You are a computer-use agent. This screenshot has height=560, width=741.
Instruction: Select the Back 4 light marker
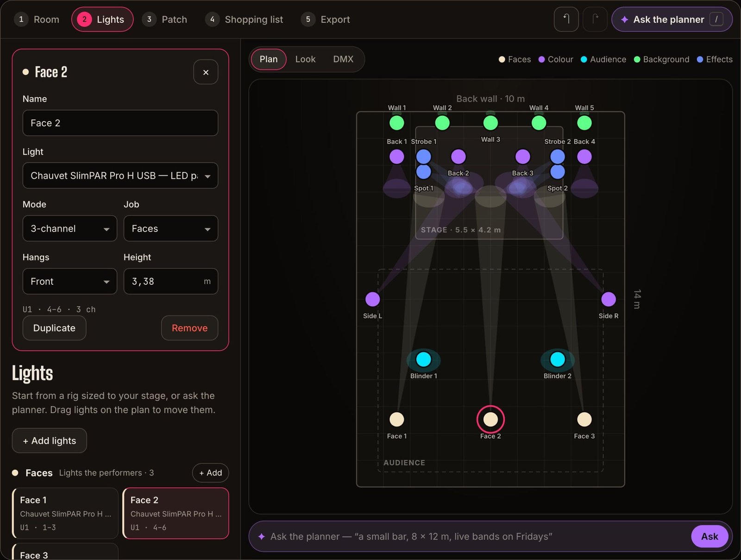pos(584,157)
